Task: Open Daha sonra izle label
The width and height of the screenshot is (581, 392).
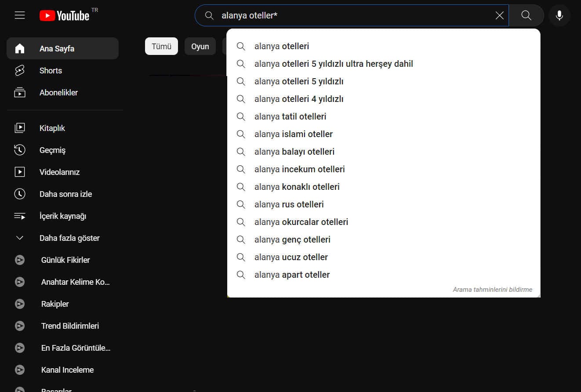Action: (x=65, y=194)
